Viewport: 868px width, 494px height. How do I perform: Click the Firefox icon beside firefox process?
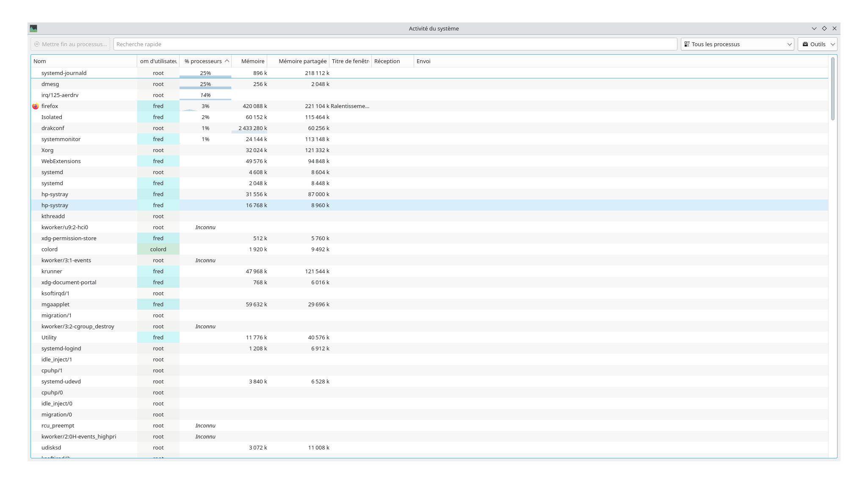click(36, 106)
